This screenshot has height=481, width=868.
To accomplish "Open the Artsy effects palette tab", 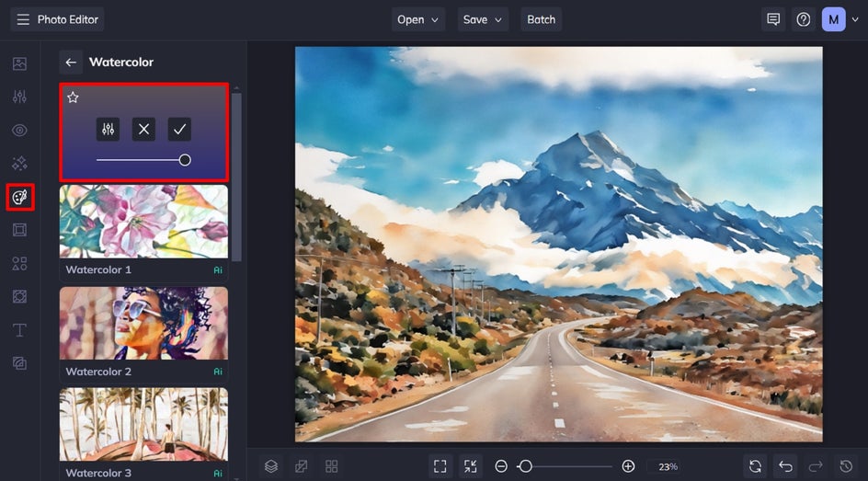I will point(19,197).
